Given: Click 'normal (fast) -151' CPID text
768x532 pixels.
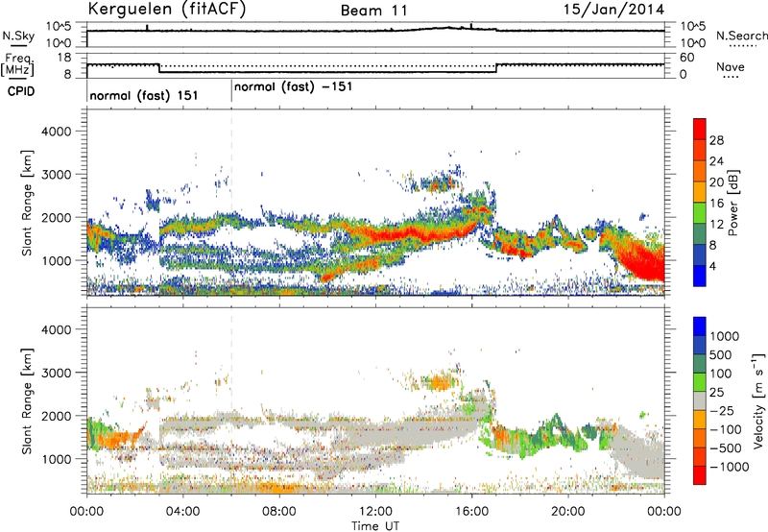Looking at the screenshot, I should 293,87.
